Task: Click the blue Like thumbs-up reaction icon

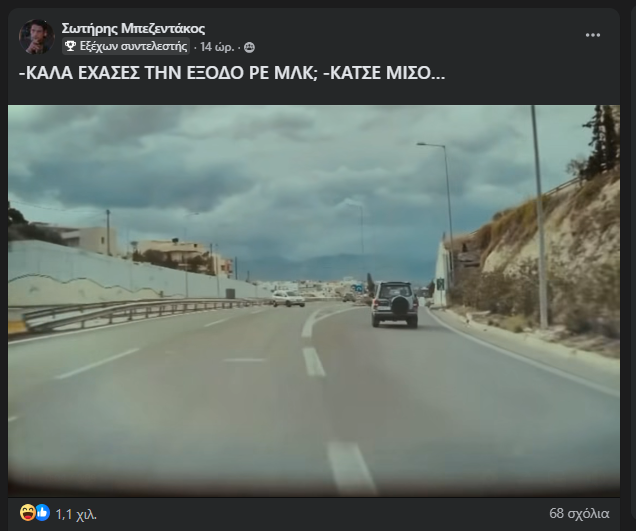Action: click(42, 512)
